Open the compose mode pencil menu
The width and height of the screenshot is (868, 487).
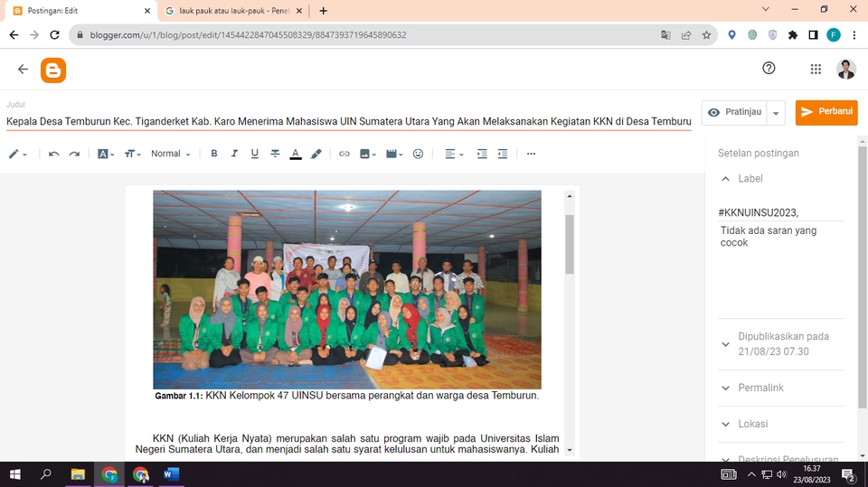(17, 154)
